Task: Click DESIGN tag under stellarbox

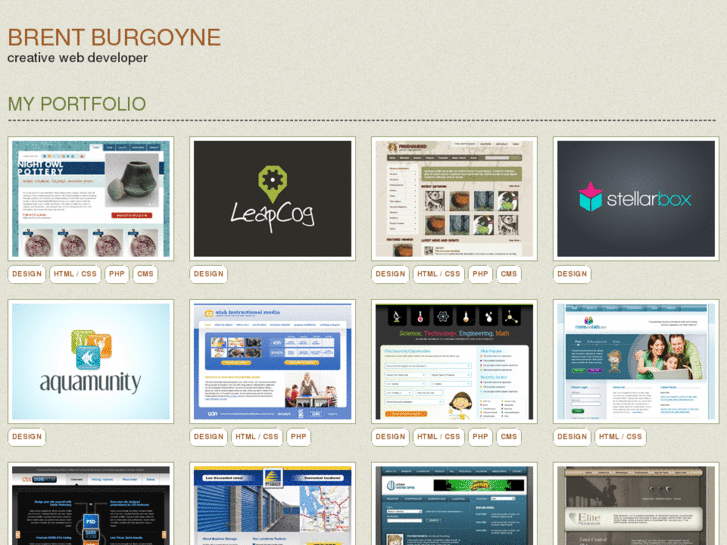Action: [572, 274]
